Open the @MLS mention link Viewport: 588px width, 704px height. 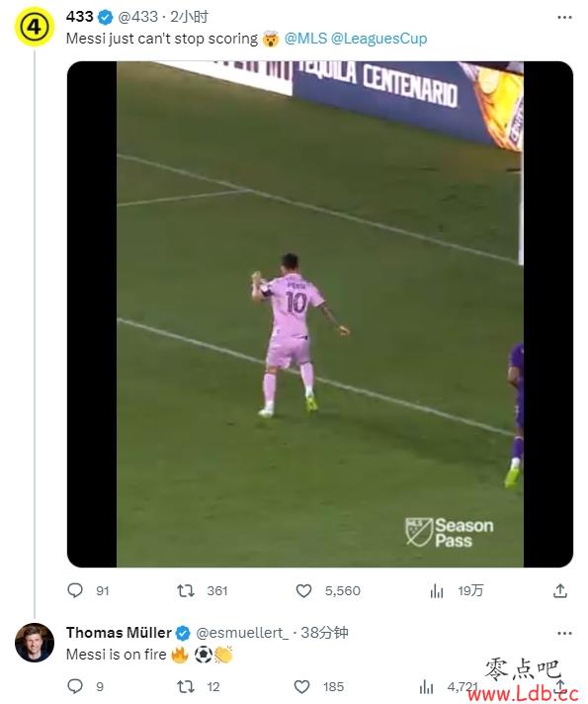pyautogui.click(x=305, y=39)
